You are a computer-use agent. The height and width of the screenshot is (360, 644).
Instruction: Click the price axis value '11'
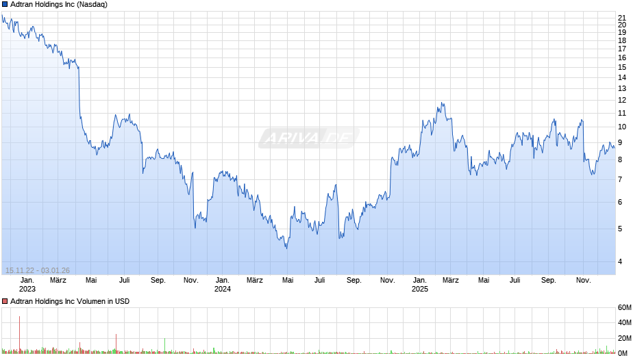622,114
